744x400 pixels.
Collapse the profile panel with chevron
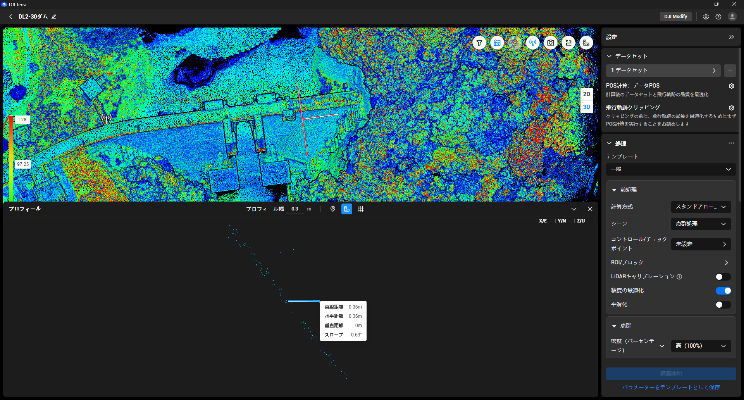[x=574, y=209]
